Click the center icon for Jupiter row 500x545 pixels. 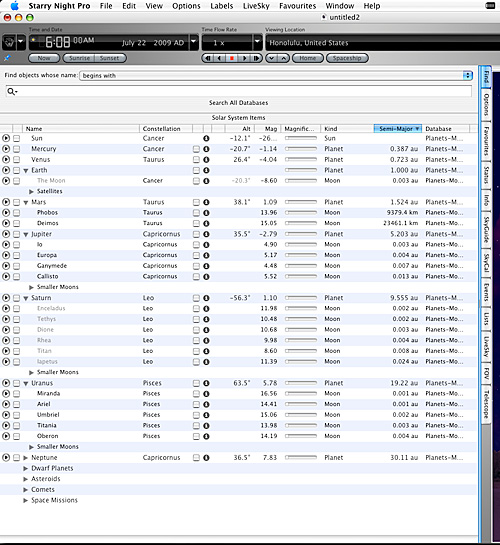click(6, 234)
